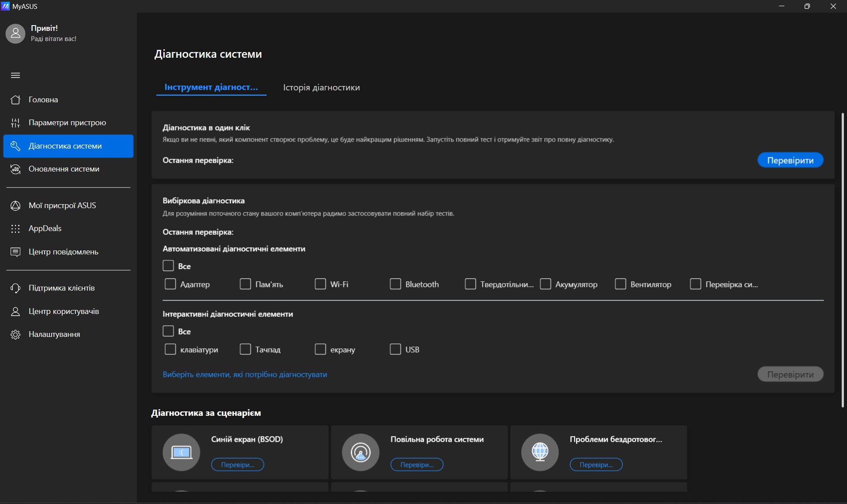Click the AppDeals grid icon
847x504 pixels.
pos(15,228)
